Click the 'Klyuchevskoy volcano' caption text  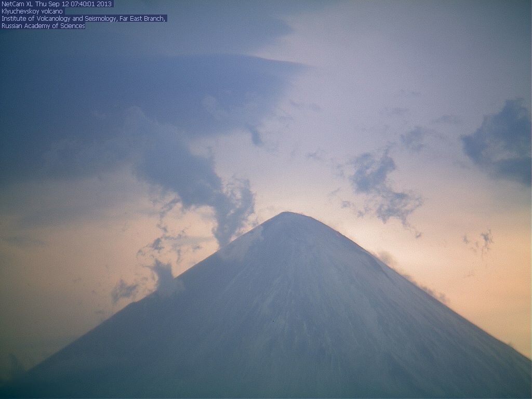[32, 11]
